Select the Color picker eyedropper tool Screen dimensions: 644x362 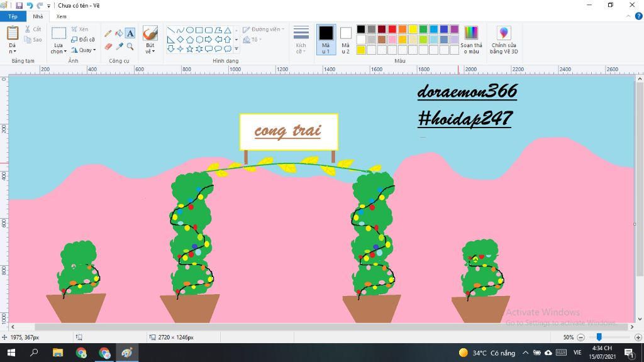point(119,47)
